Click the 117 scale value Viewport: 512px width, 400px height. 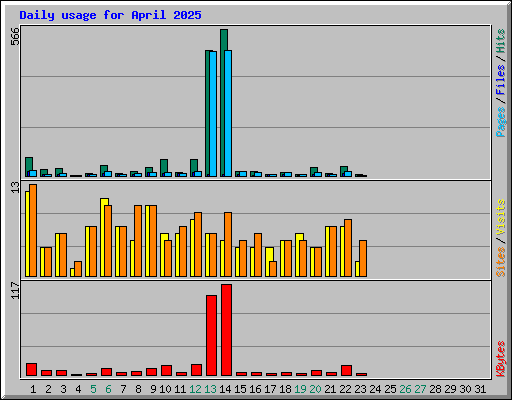pyautogui.click(x=15, y=290)
